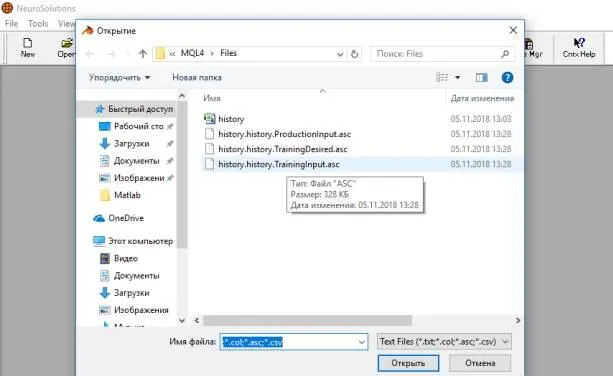Click the Открыть button
613x376 pixels.
(408, 363)
